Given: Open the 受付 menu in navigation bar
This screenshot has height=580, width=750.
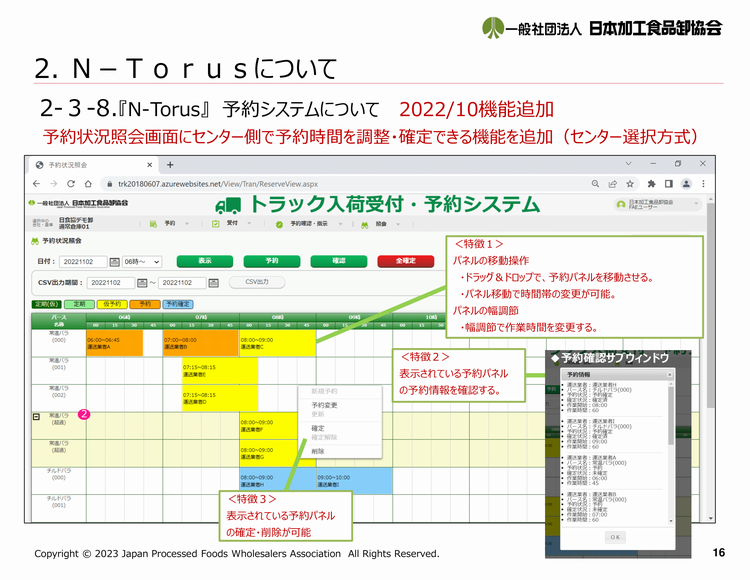Looking at the screenshot, I should click(x=232, y=223).
